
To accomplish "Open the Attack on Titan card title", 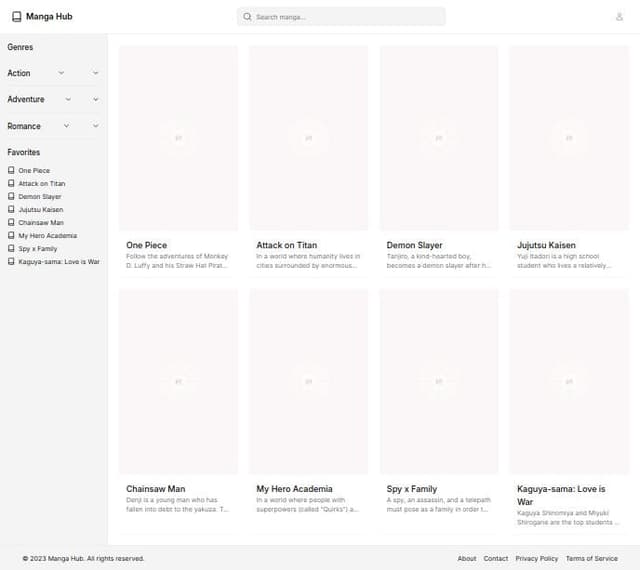I will click(287, 245).
